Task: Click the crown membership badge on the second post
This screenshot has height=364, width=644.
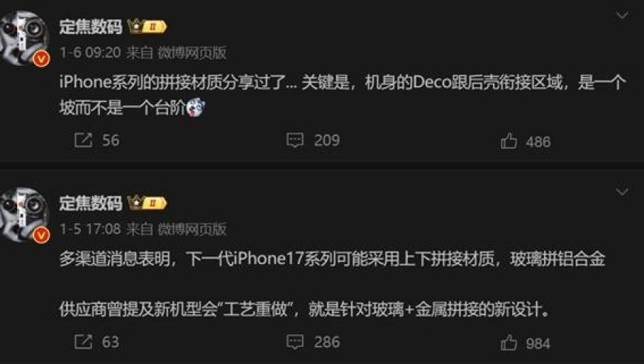Action: point(147,203)
